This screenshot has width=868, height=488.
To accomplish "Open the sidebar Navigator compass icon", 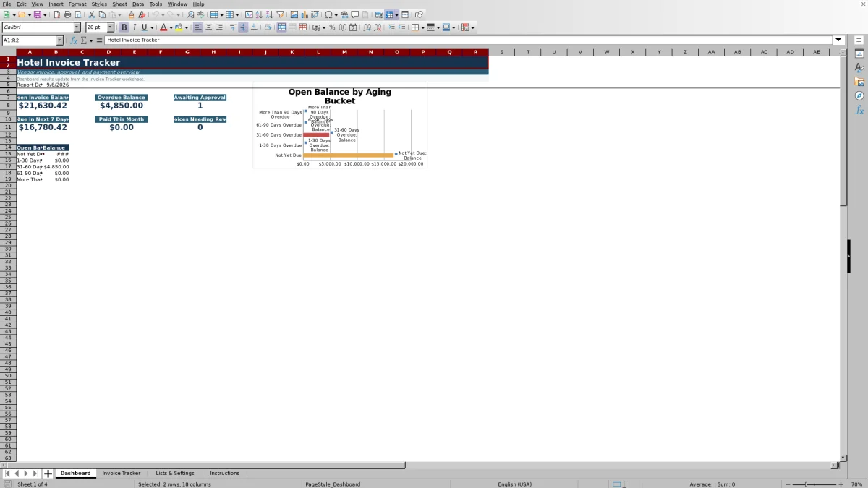I will 859,95.
